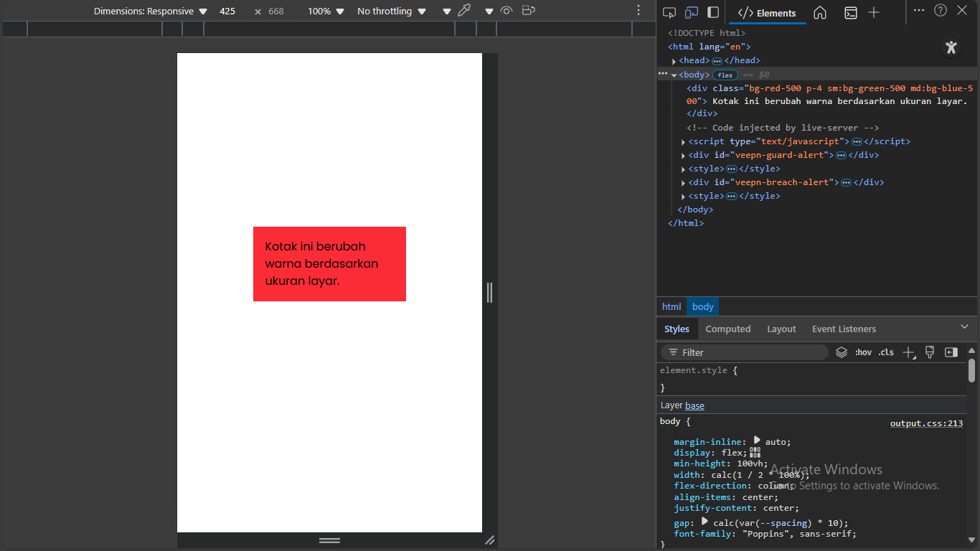This screenshot has width=980, height=551.
Task: Click the element.style rule text
Action: [694, 371]
